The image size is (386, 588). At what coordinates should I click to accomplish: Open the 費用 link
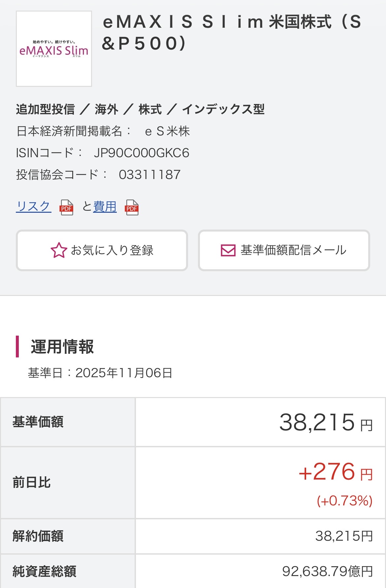[105, 206]
